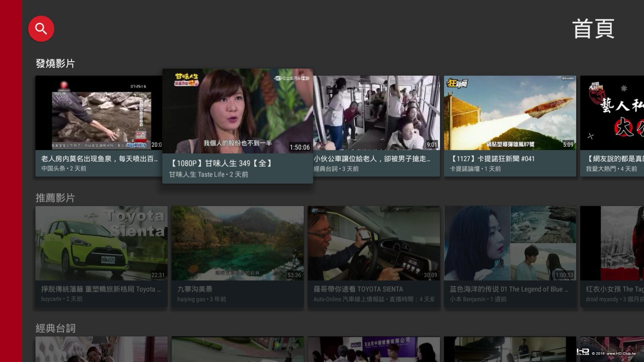Click the 53:36 duration badge
The width and height of the screenshot is (644, 362).
pos(294,275)
